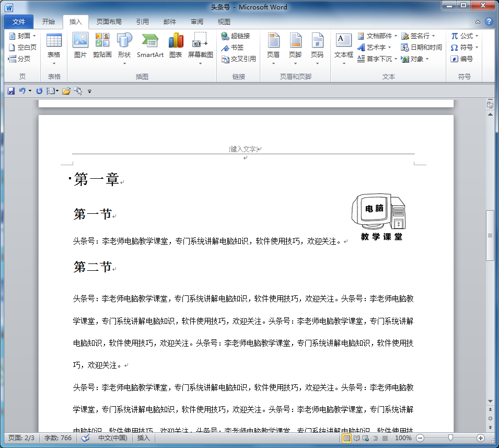Viewport: 499px width, 448px height.
Task: Open file from quick access folder icon
Action: 66,91
